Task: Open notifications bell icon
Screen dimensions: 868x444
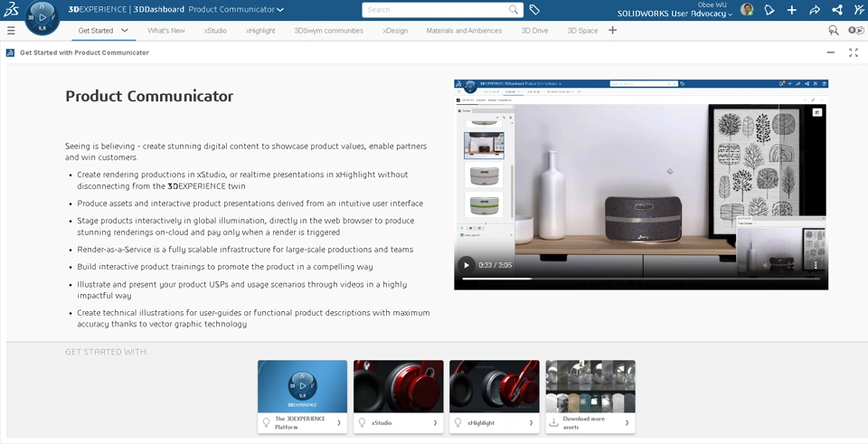Action: point(769,10)
